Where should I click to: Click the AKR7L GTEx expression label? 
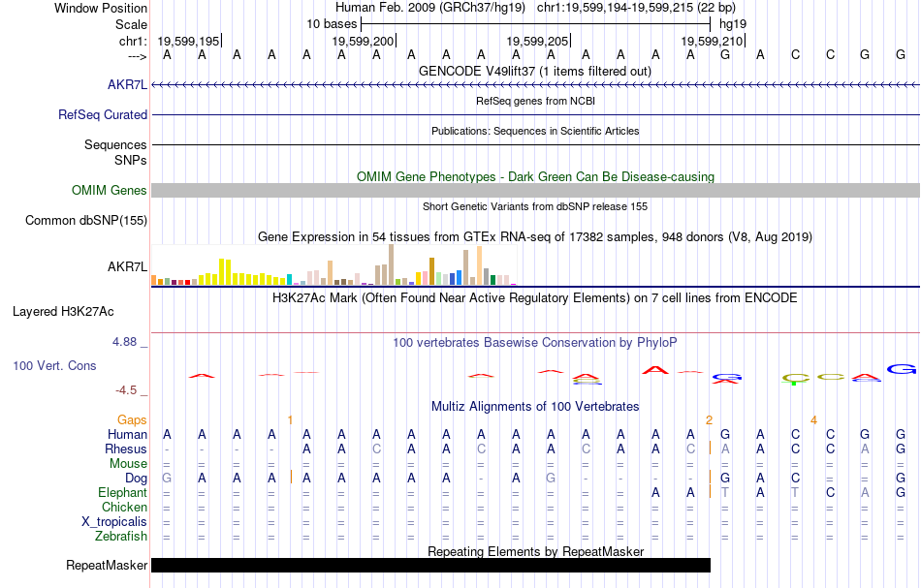click(127, 266)
